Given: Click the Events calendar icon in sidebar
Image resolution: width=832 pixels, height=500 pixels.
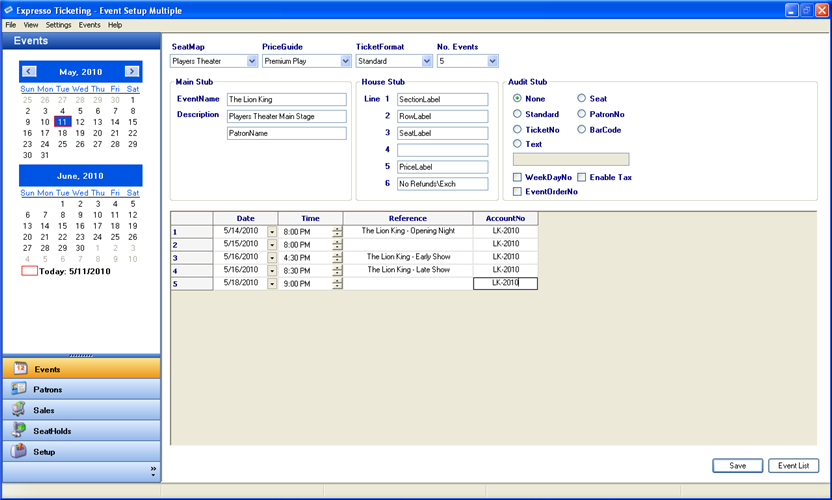Looking at the screenshot, I should click(x=20, y=368).
